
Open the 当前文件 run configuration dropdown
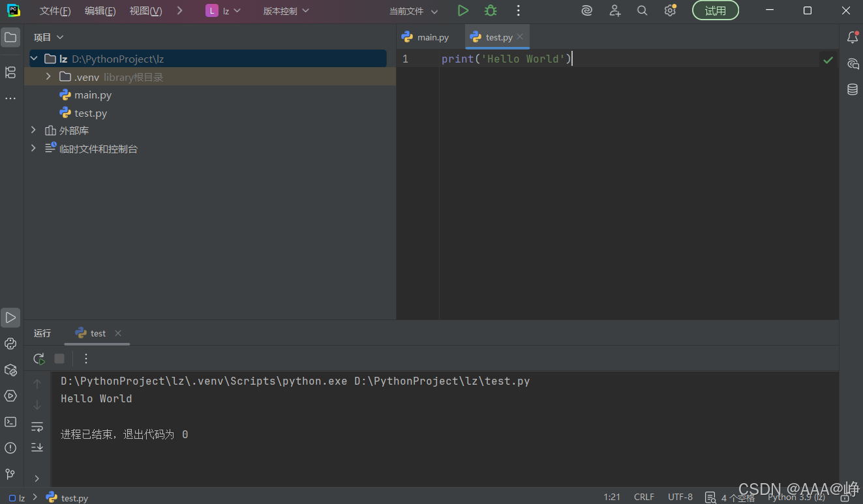[414, 10]
